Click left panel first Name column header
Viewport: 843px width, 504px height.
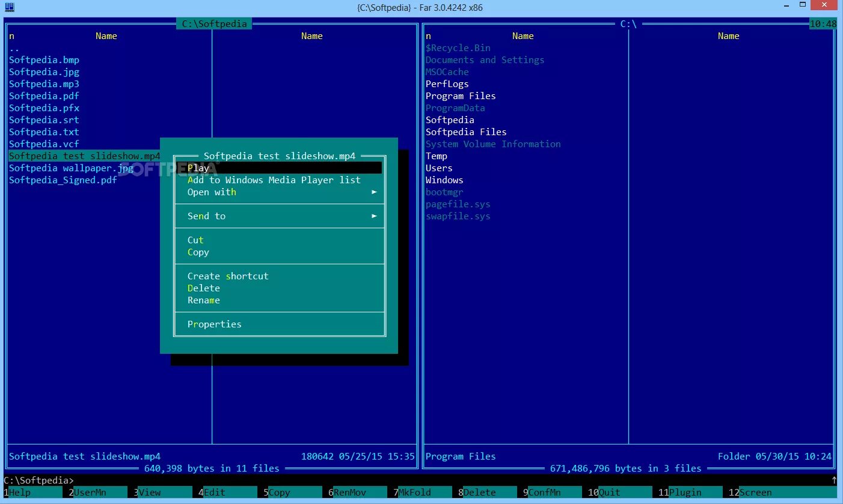pos(106,36)
